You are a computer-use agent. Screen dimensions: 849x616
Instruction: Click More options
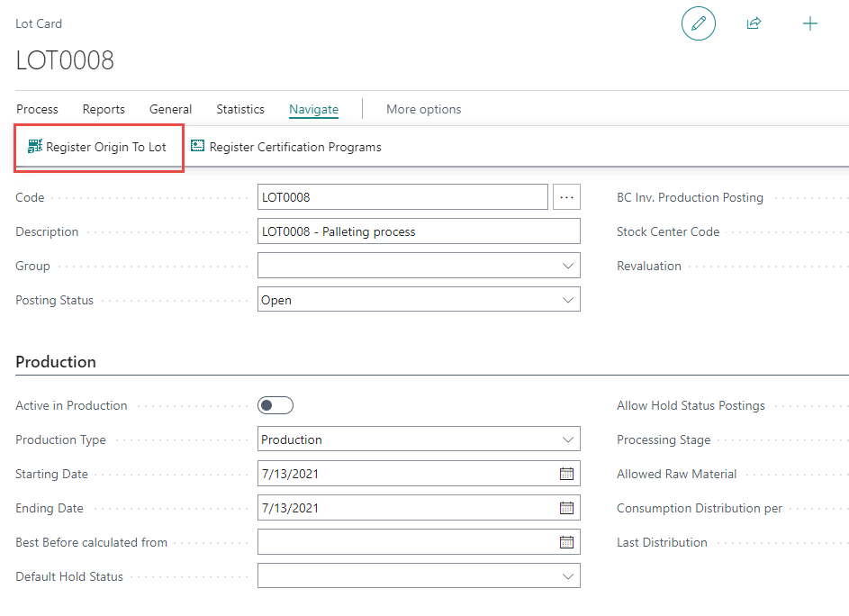[x=423, y=109]
